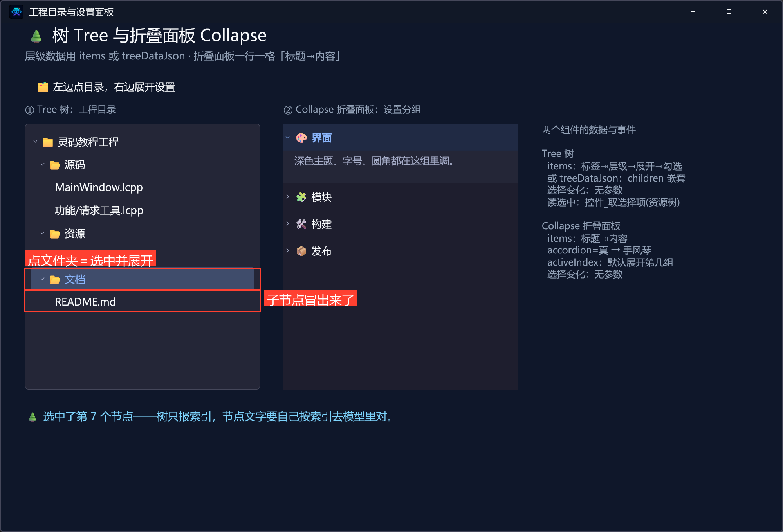Click the tools icon beside 构建
783x532 pixels.
(301, 224)
